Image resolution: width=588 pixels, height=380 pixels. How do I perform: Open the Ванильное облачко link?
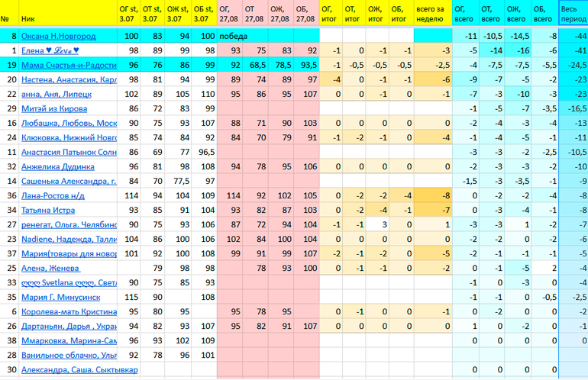(x=69, y=355)
